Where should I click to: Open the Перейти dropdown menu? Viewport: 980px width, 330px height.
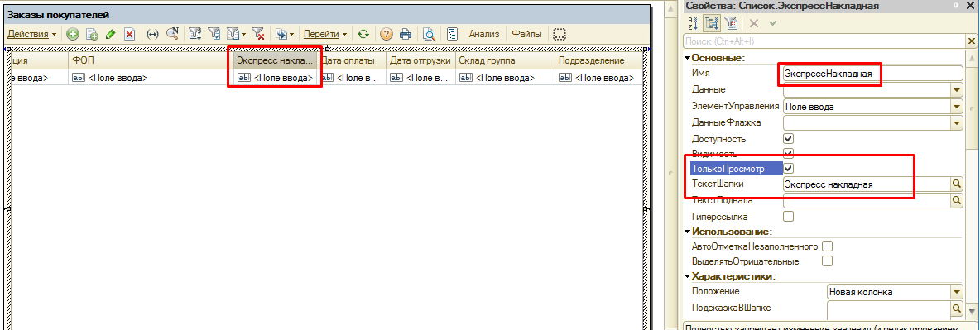pos(325,34)
